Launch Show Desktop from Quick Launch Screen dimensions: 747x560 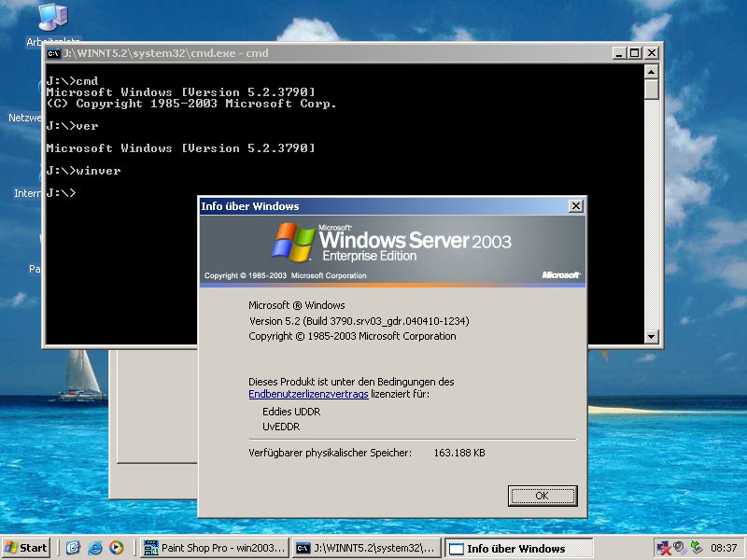coord(73,548)
